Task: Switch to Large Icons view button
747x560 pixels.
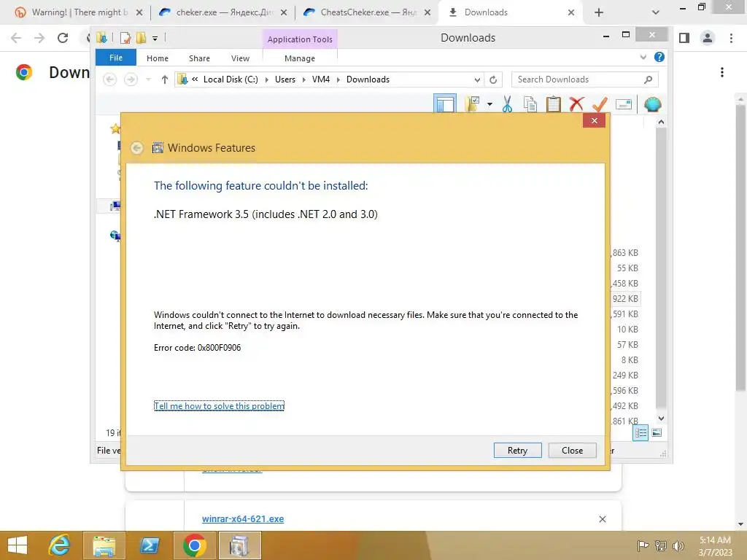Action: pyautogui.click(x=657, y=433)
